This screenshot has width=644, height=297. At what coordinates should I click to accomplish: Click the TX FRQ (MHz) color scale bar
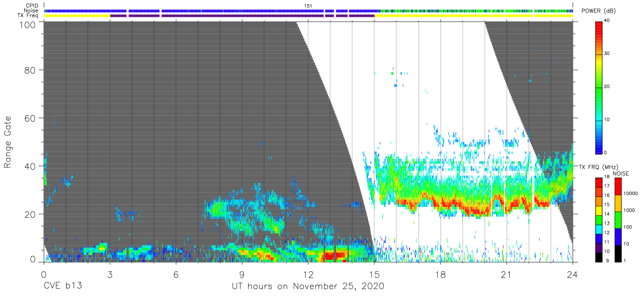tap(599, 220)
